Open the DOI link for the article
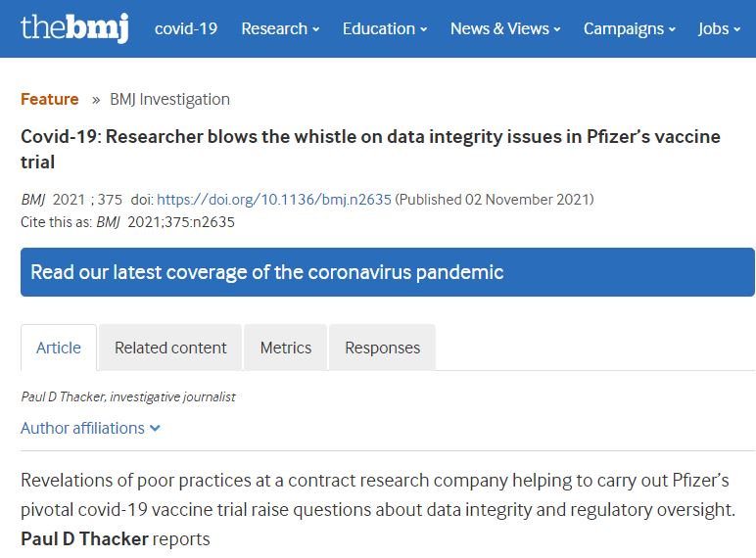The height and width of the screenshot is (558, 756). pyautogui.click(x=274, y=199)
